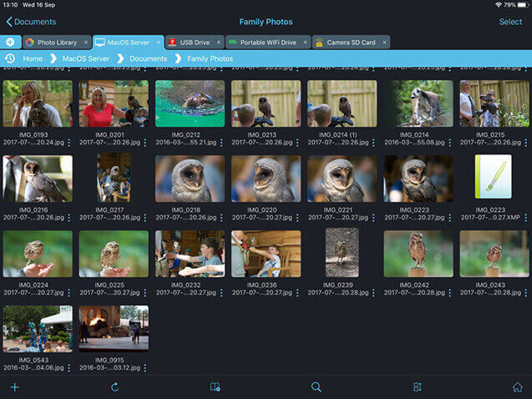The width and height of the screenshot is (532, 399).
Task: Open the three-dot menu for IMG_0543
Action: [x=68, y=367]
